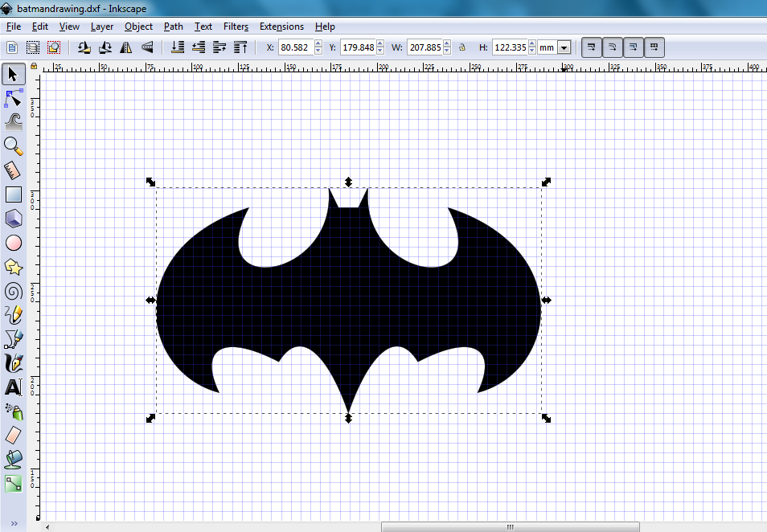Viewport: 767px width, 532px height.
Task: Toggle width/height ratio lock
Action: pyautogui.click(x=461, y=47)
